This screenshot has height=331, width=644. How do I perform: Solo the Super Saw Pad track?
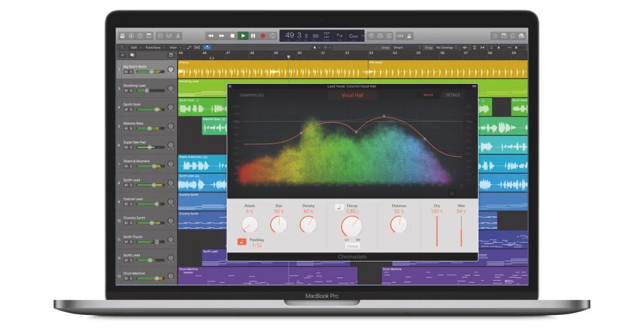(131, 147)
